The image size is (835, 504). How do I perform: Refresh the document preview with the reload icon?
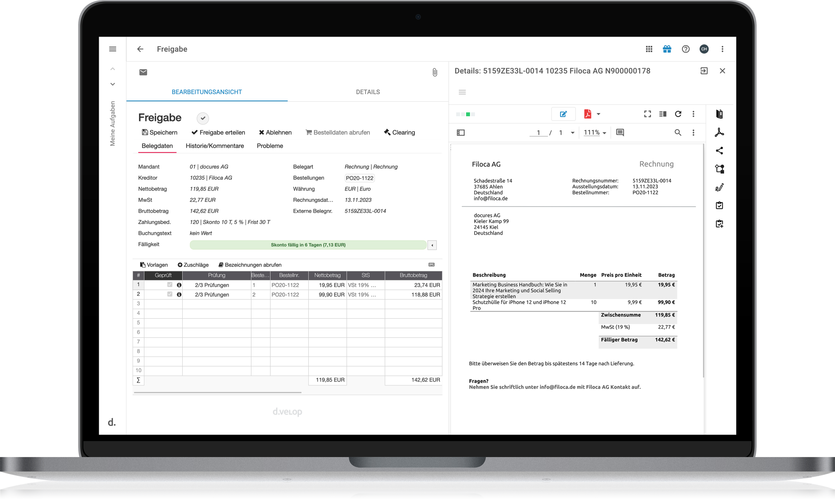coord(678,114)
